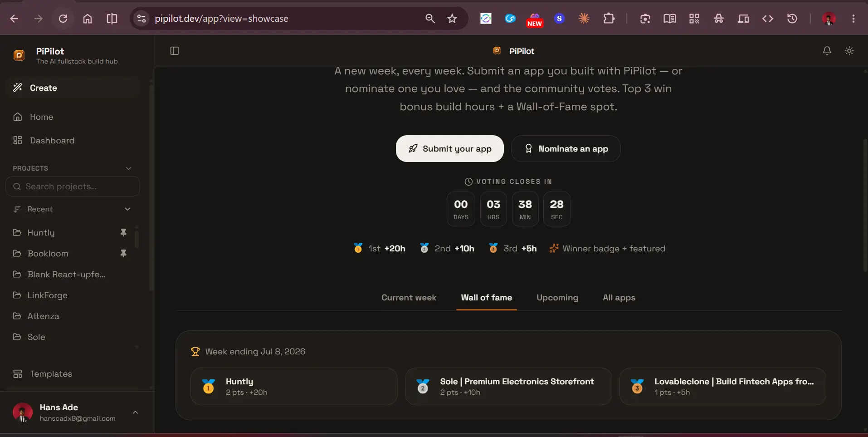Viewport: 868px width, 437px height.
Task: Open the browser extensions puzzle icon
Action: coord(609,19)
